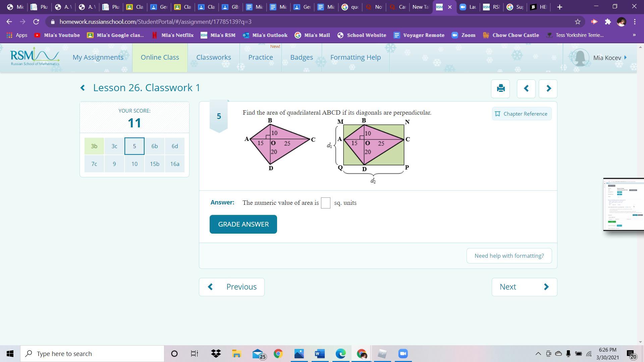The height and width of the screenshot is (362, 644).
Task: Expand Mia Kocev user menu
Action: 607,58
